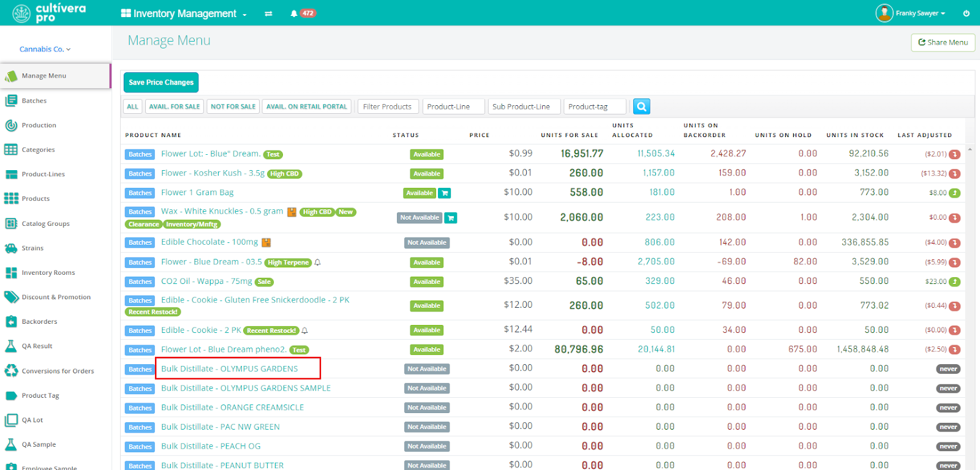
Task: Toggle Available status on Flower 1 Gram Bag row
Action: (x=420, y=193)
